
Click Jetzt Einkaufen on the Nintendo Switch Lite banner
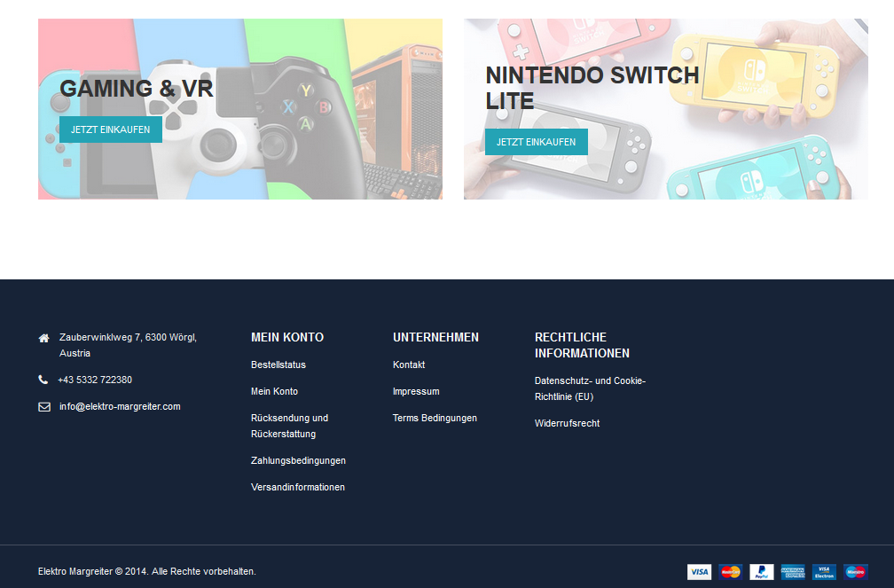536,142
